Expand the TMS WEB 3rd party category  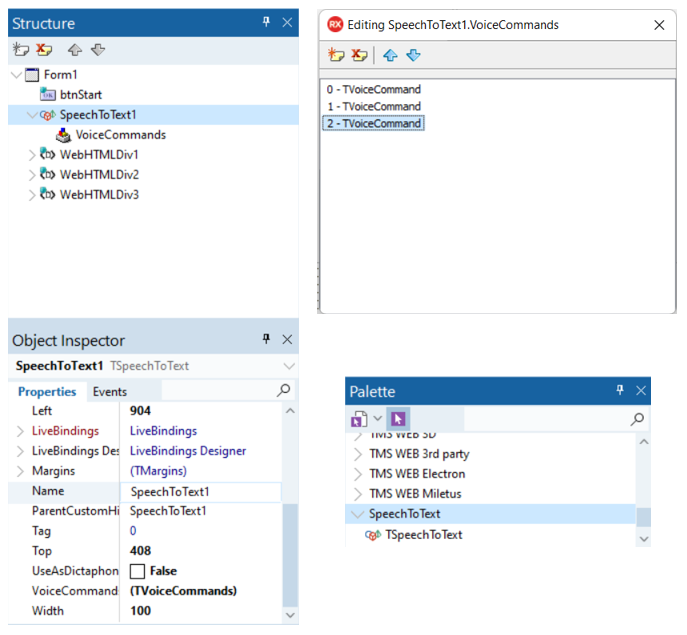coord(358,454)
